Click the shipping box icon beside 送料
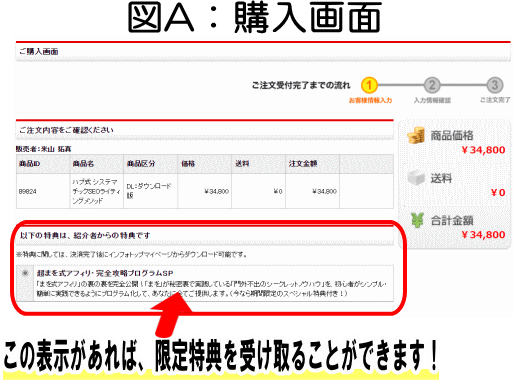Screen dimensions: 513x380 (416, 178)
